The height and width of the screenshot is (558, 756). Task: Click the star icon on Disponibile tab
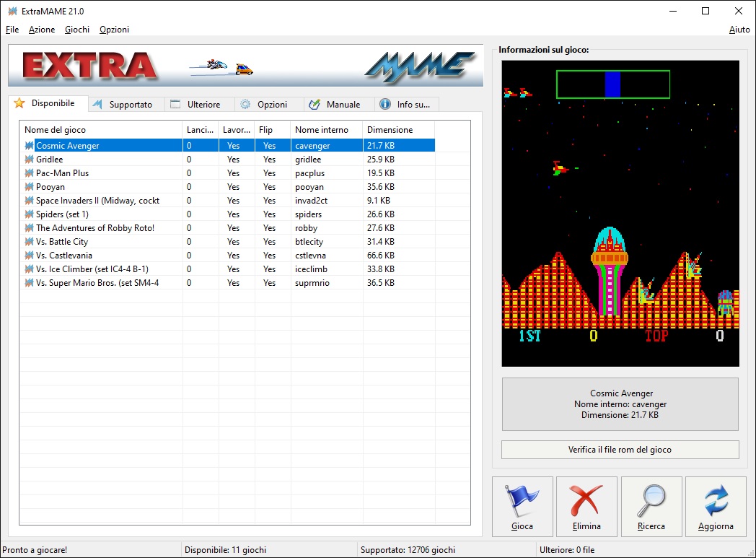tap(19, 103)
